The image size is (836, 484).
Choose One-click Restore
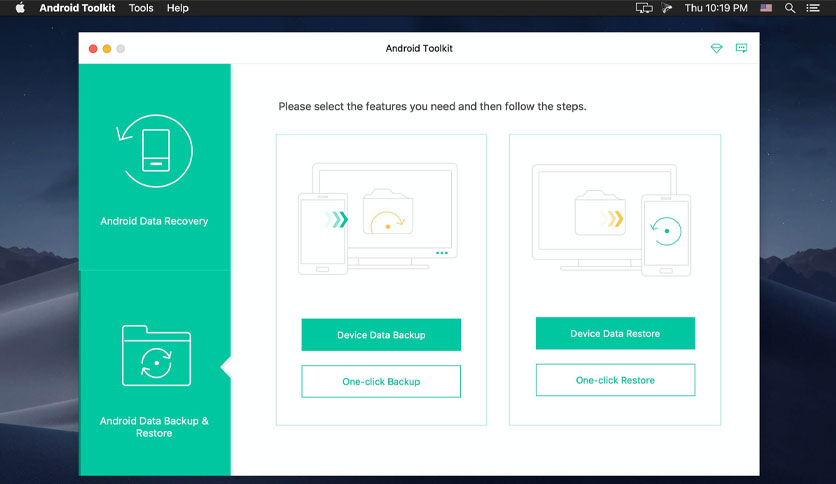pos(615,380)
